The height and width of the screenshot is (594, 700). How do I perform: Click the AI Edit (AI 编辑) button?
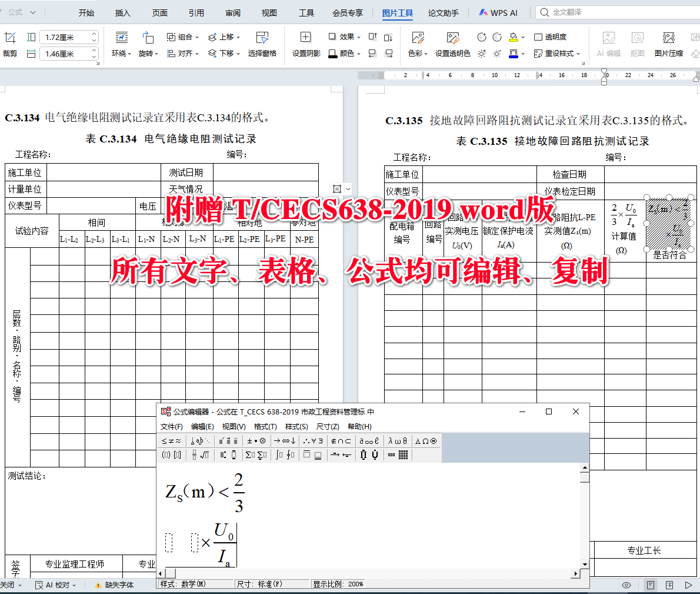pyautogui.click(x=609, y=44)
